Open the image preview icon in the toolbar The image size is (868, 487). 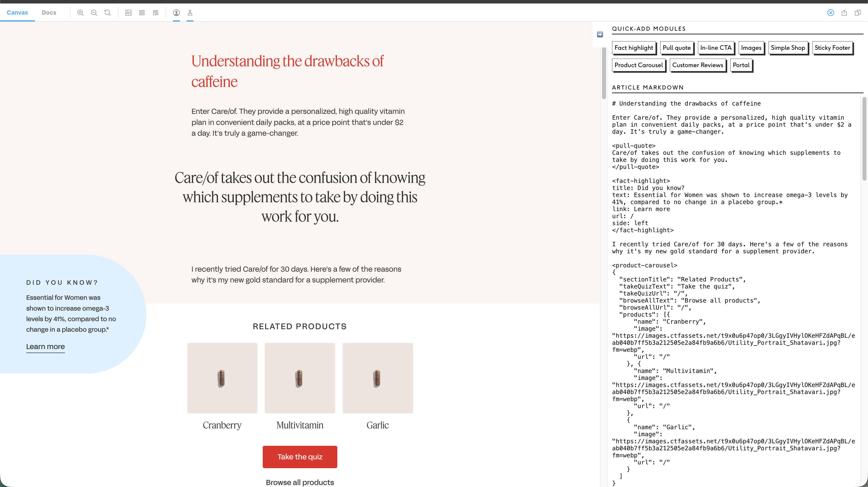coord(128,13)
